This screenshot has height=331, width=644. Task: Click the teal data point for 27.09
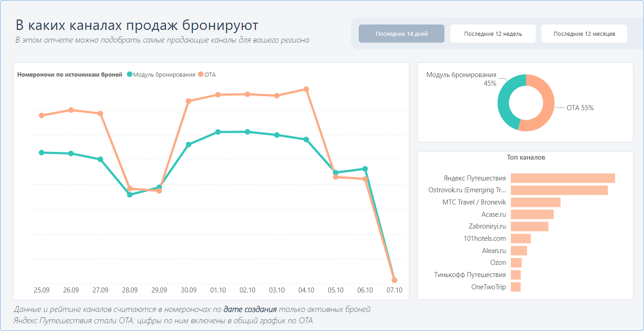pos(100,159)
